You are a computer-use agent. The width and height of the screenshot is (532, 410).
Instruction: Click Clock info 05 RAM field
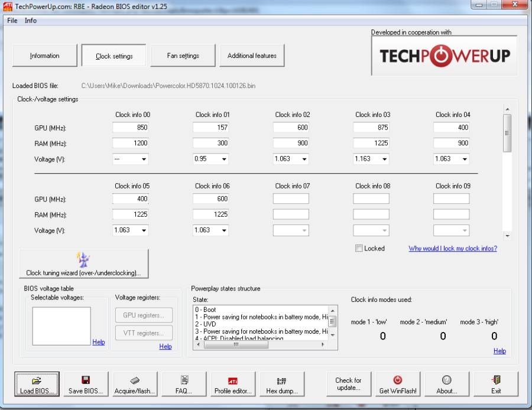tap(131, 214)
